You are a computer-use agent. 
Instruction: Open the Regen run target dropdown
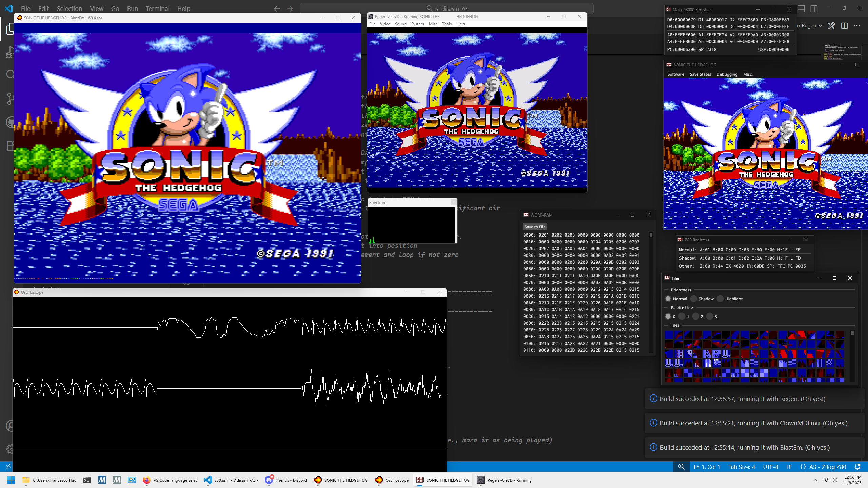(821, 25)
